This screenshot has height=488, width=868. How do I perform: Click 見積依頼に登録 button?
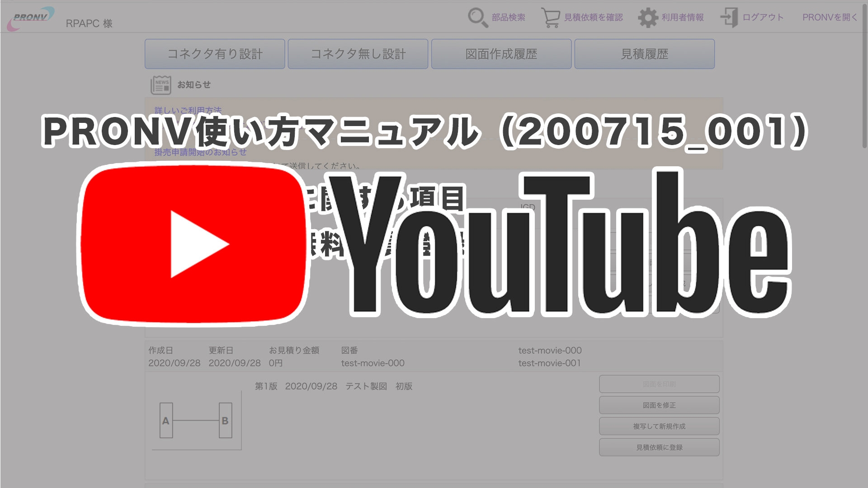[659, 447]
